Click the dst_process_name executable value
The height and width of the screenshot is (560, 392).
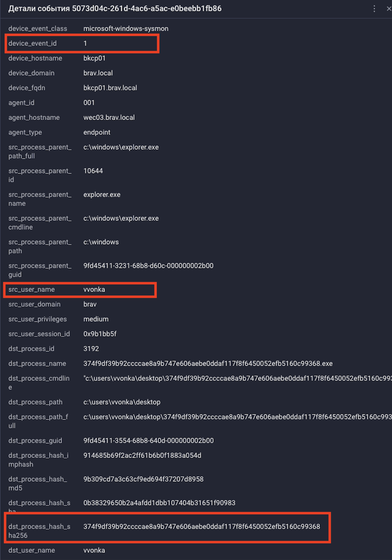[208, 364]
